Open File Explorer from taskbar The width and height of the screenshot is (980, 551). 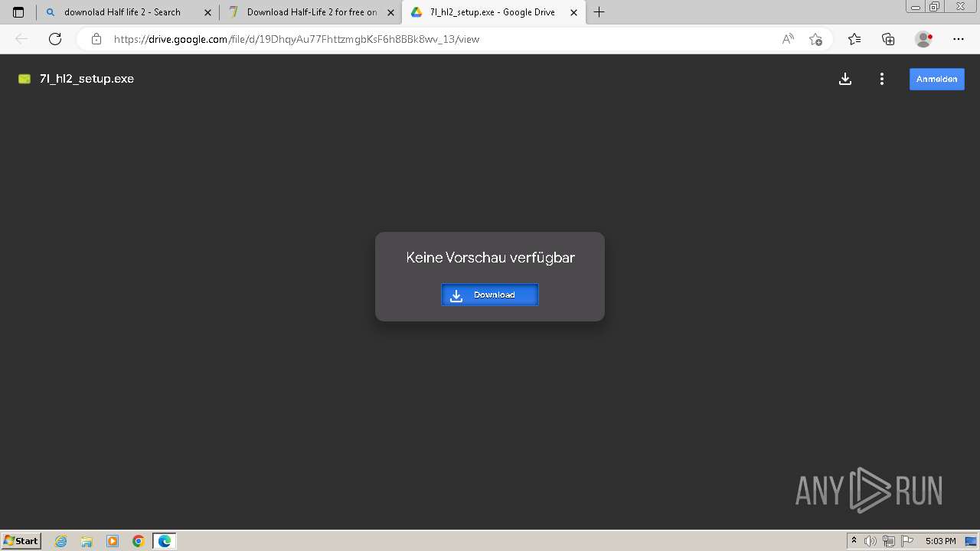87,541
